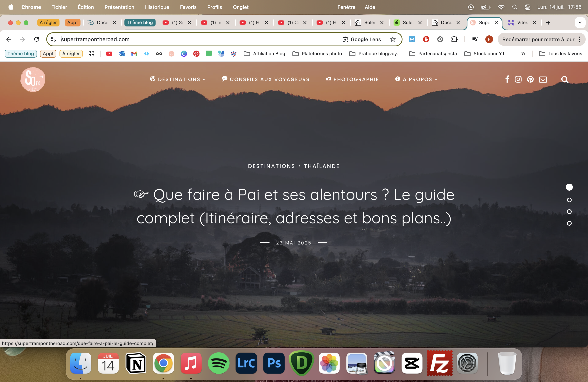588x382 pixels.
Task: Click the email envelope icon in the site header
Action: pyautogui.click(x=543, y=79)
